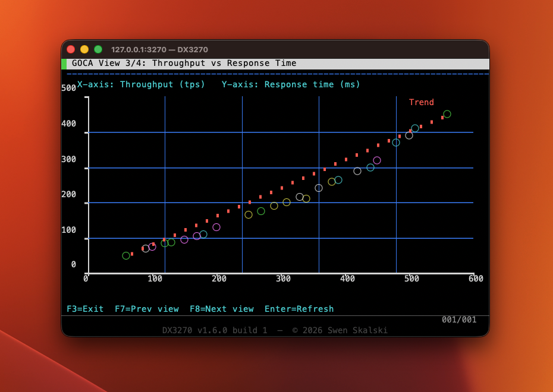
Task: Click the x-axis tick label 400
Action: point(347,279)
